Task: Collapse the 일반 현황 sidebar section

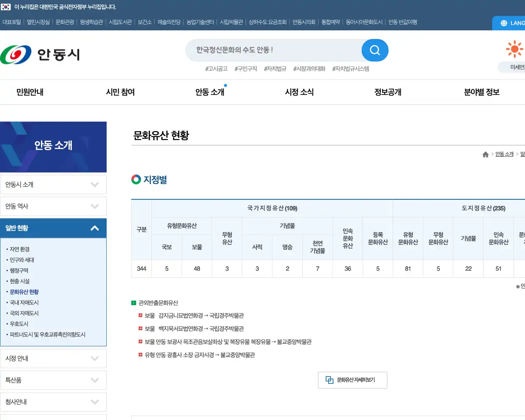Action: pos(53,228)
